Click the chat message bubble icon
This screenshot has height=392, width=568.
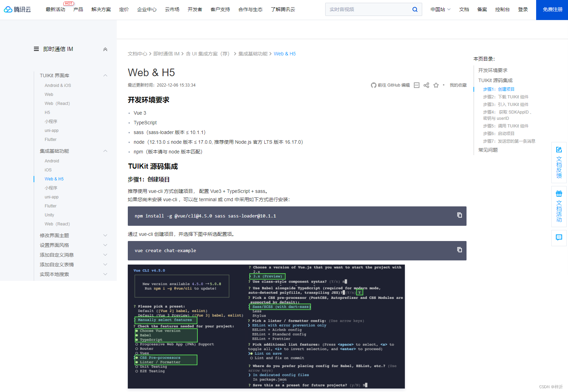559,238
